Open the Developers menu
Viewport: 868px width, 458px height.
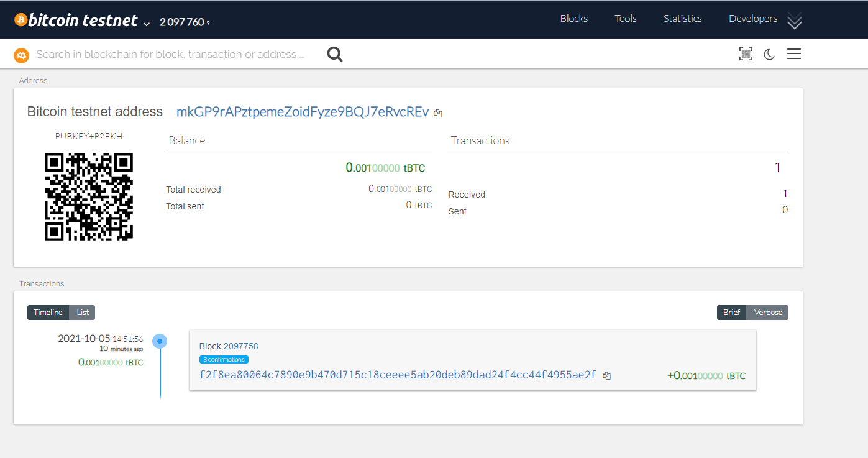pos(753,19)
